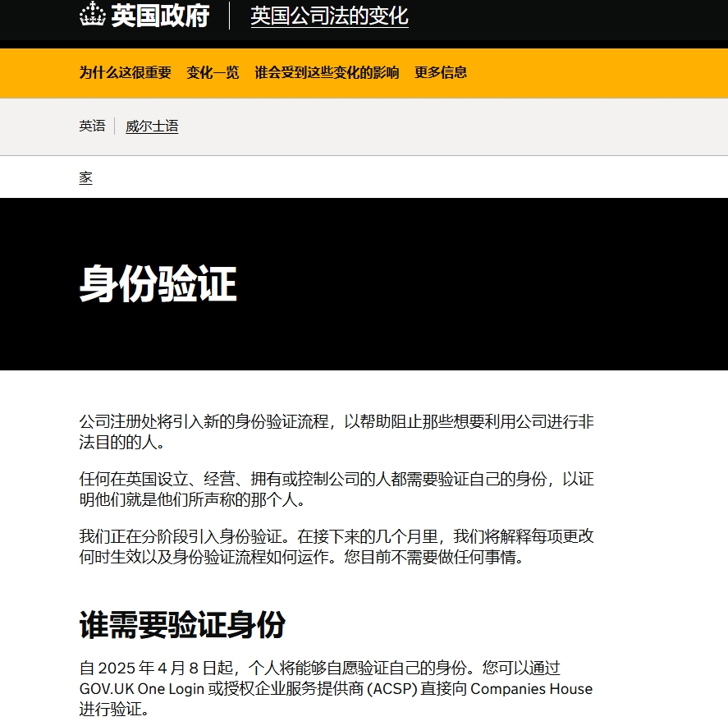Open the 家 breadcrumb link
728x726 pixels.
point(86,177)
